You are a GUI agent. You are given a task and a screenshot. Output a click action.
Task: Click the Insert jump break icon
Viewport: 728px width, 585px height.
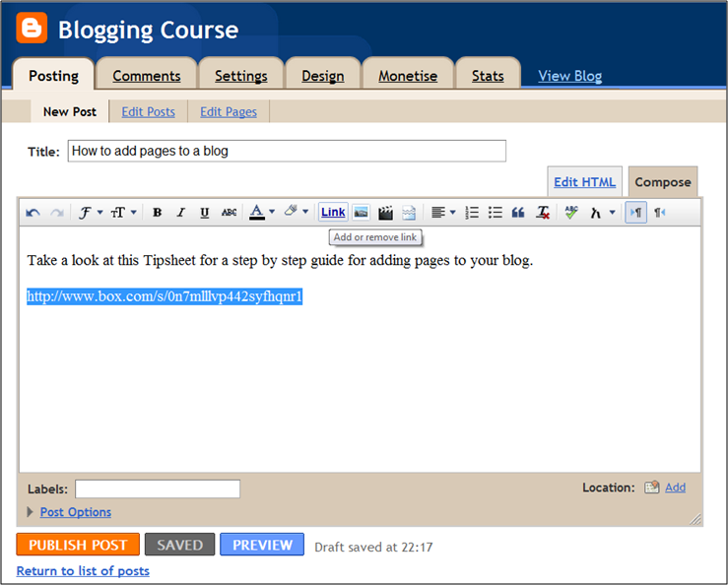click(x=409, y=213)
